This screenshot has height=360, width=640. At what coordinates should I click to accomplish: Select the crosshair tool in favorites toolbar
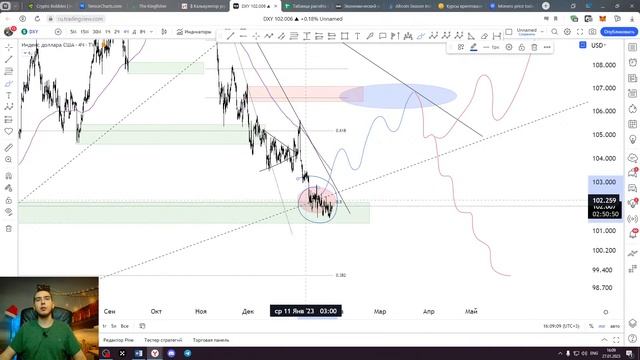pyautogui.click(x=256, y=36)
